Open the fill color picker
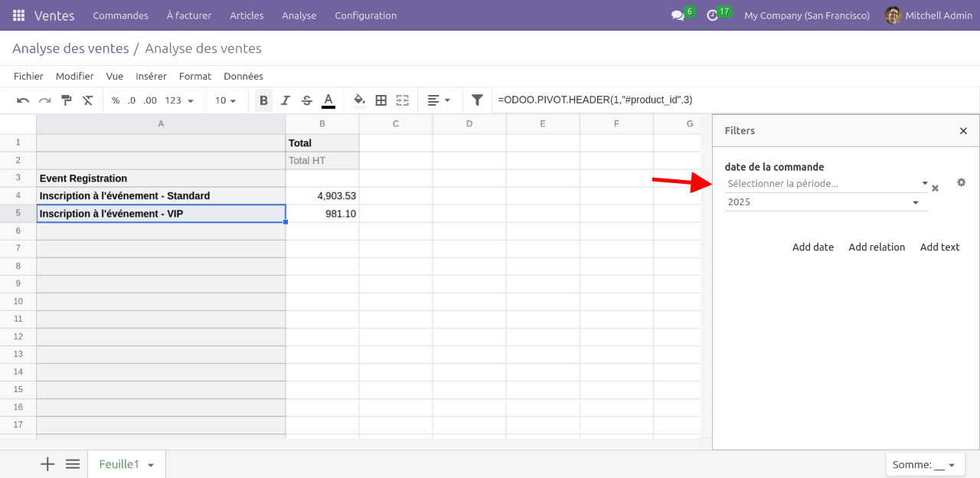 tap(359, 100)
